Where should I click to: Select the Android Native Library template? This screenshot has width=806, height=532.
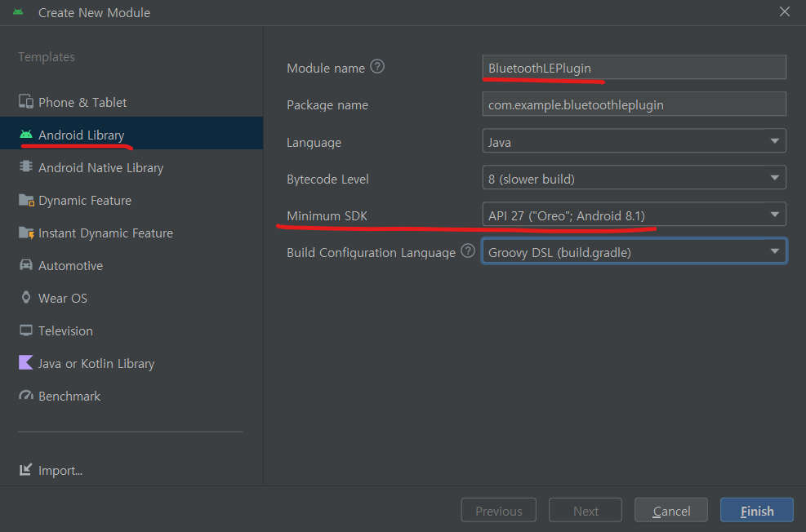(x=131, y=167)
